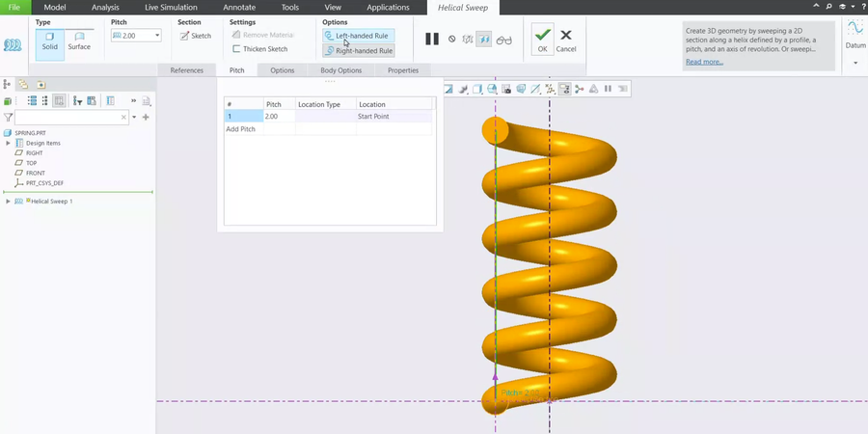The image size is (868, 434).
Task: Expand the Design Items tree node
Action: pyautogui.click(x=8, y=143)
